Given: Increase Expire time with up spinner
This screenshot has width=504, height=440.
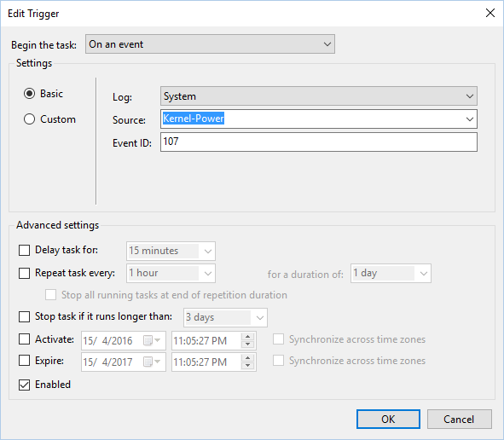Looking at the screenshot, I should click(x=247, y=358).
